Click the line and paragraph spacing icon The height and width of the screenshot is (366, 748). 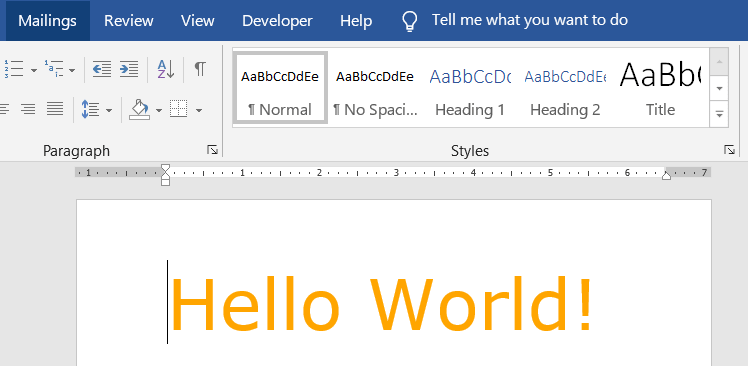click(91, 110)
